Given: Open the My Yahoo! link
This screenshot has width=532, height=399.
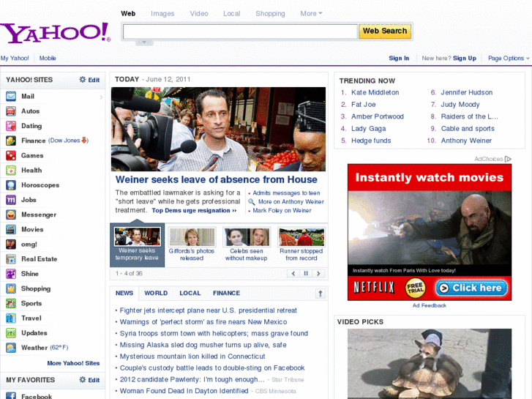Looking at the screenshot, I should [x=15, y=58].
